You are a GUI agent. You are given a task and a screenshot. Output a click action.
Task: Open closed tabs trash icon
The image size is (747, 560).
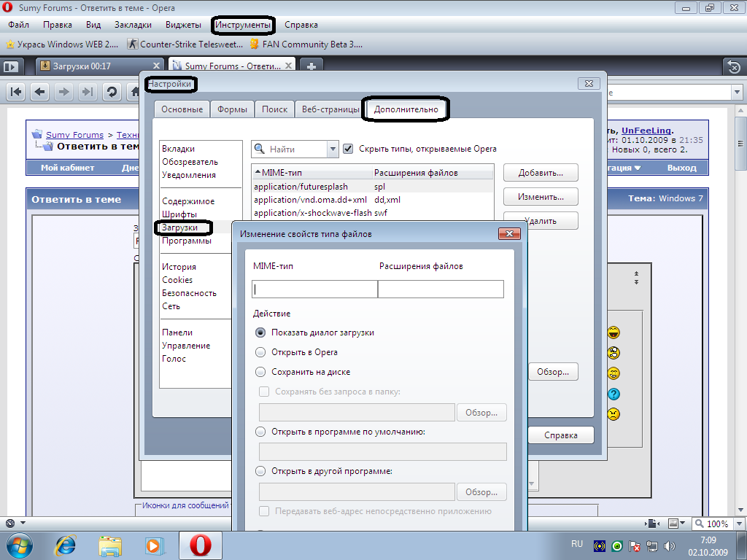click(x=734, y=67)
